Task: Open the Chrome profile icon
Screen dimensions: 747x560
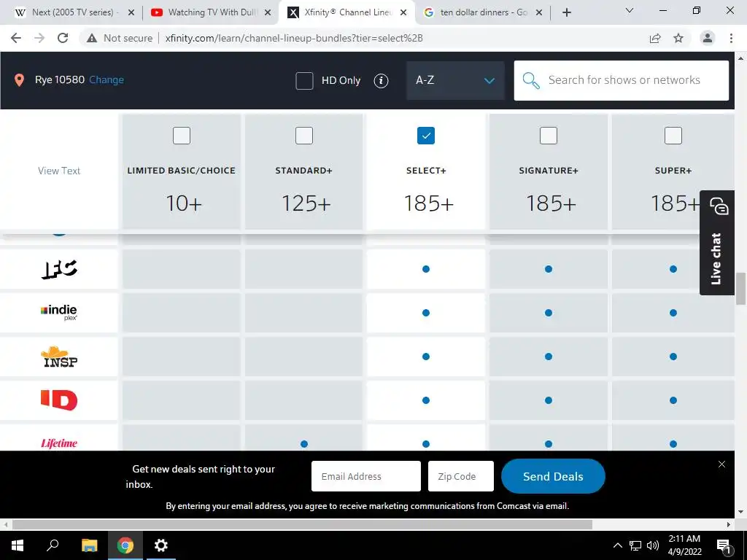Action: [708, 38]
